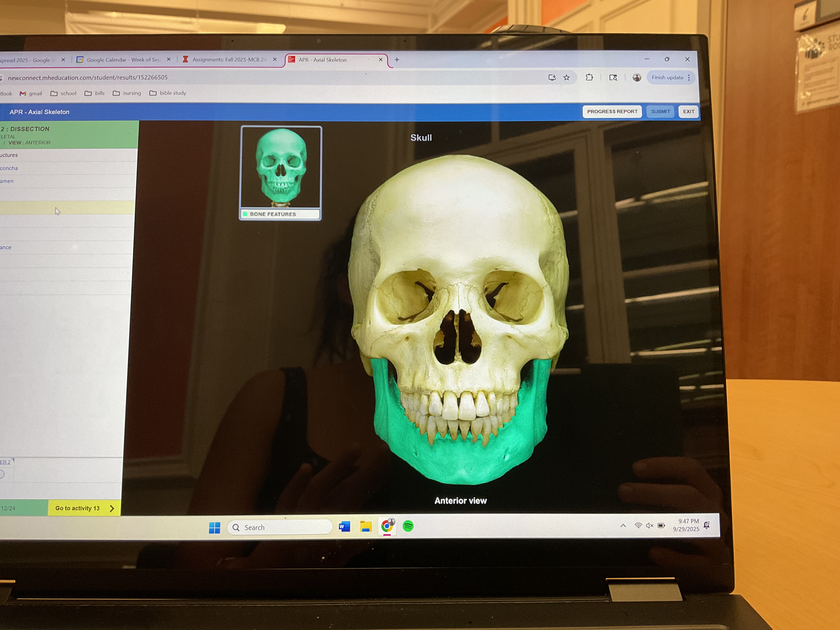Open the Chrome extensions puzzle icon

589,77
